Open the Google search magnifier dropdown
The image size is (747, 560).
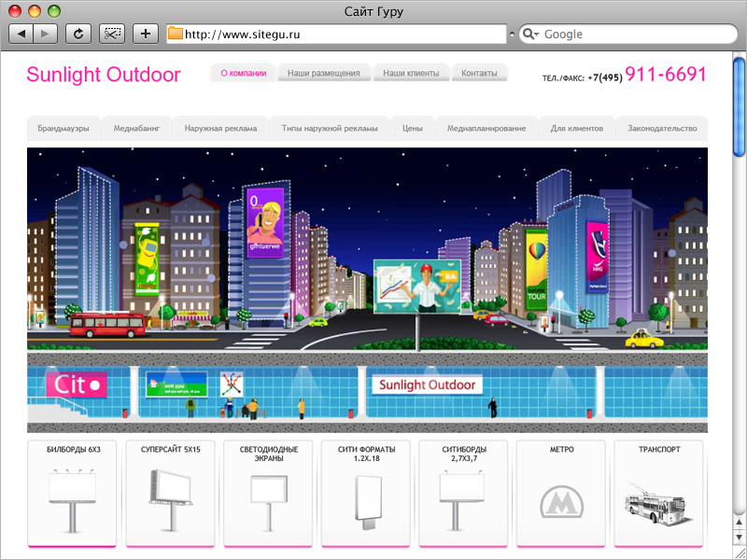530,35
